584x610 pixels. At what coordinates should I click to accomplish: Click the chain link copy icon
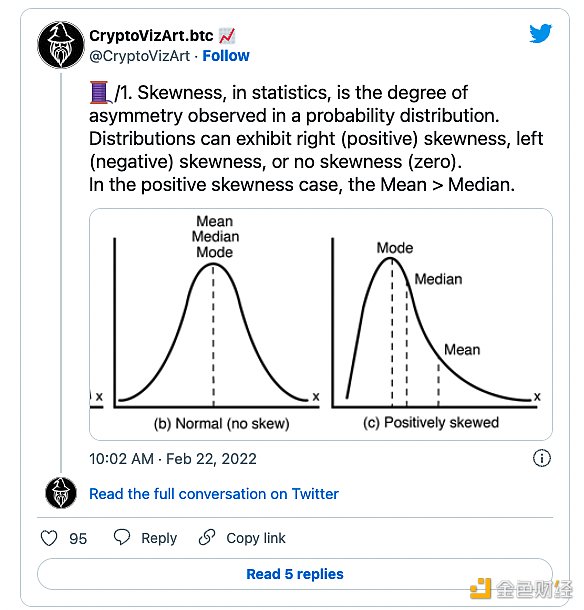tap(207, 537)
